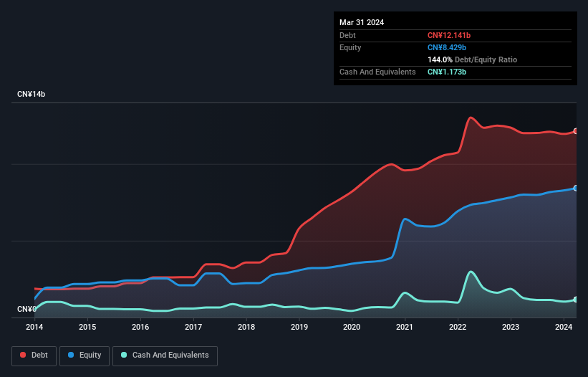
Task: Select the 2021 x-axis label
Action: 405,327
